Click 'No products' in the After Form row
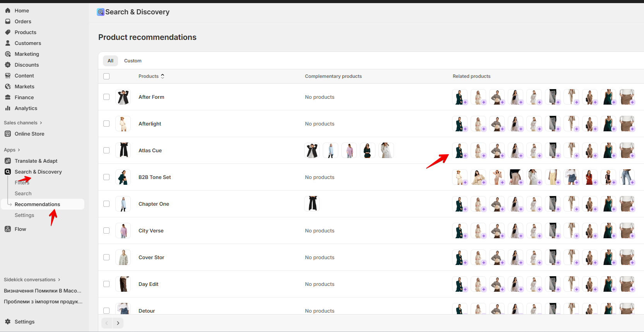This screenshot has height=332, width=644. click(x=320, y=97)
